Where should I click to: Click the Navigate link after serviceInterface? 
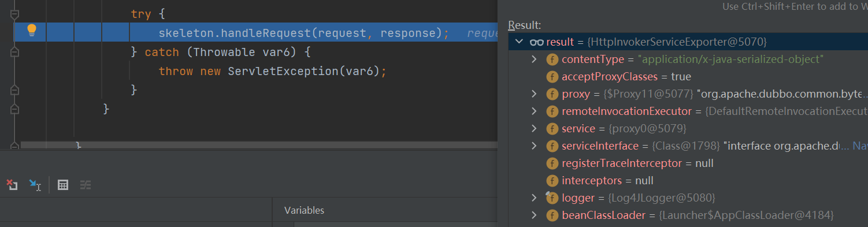pyautogui.click(x=860, y=146)
